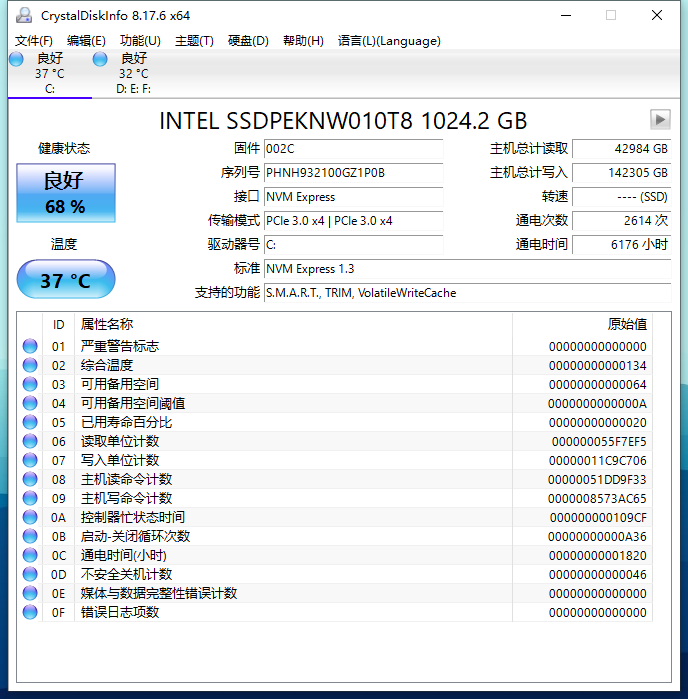The height and width of the screenshot is (699, 688).
Task: Click the status orb for attribute 04
Action: click(x=30, y=403)
